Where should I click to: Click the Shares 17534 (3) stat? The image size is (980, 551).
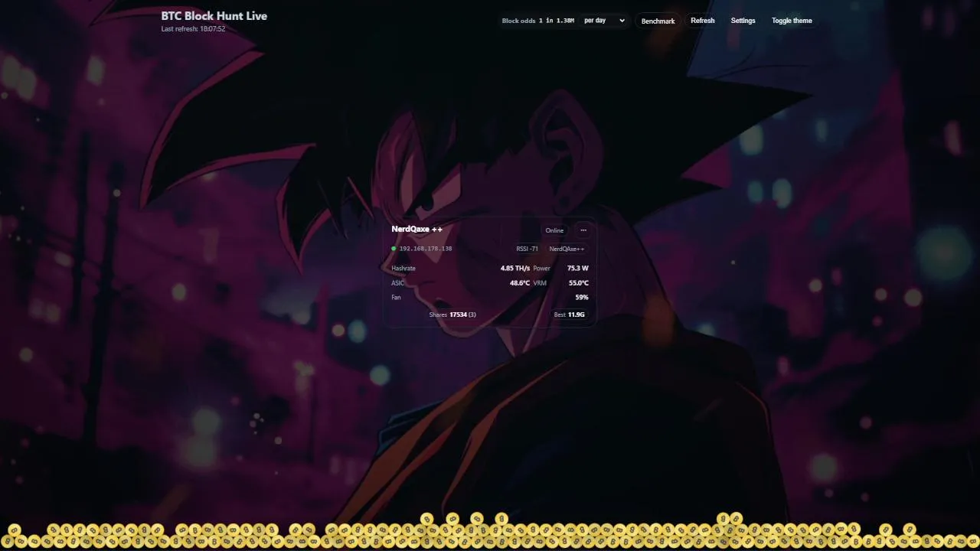pyautogui.click(x=452, y=315)
